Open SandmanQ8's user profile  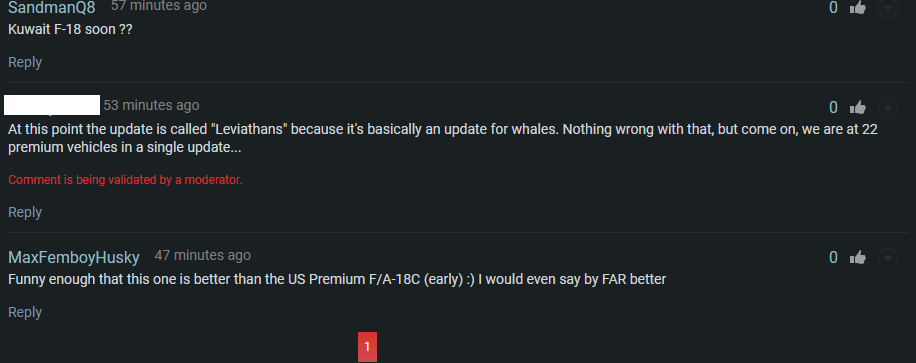tap(51, 7)
